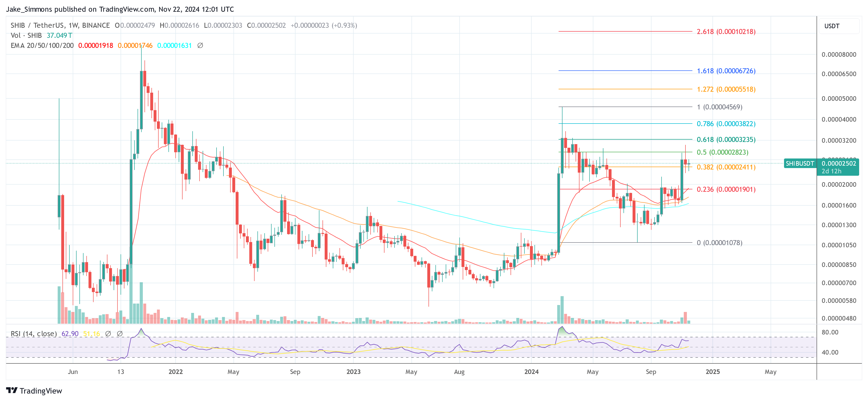
Task: Click the high price H0.00002616 value
Action: coord(179,25)
